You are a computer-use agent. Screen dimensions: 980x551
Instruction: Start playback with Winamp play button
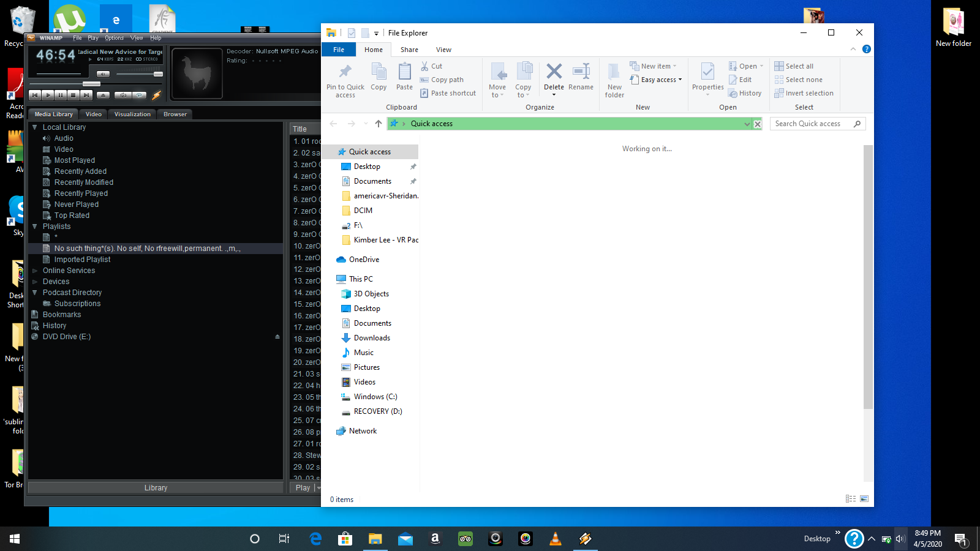click(x=48, y=95)
